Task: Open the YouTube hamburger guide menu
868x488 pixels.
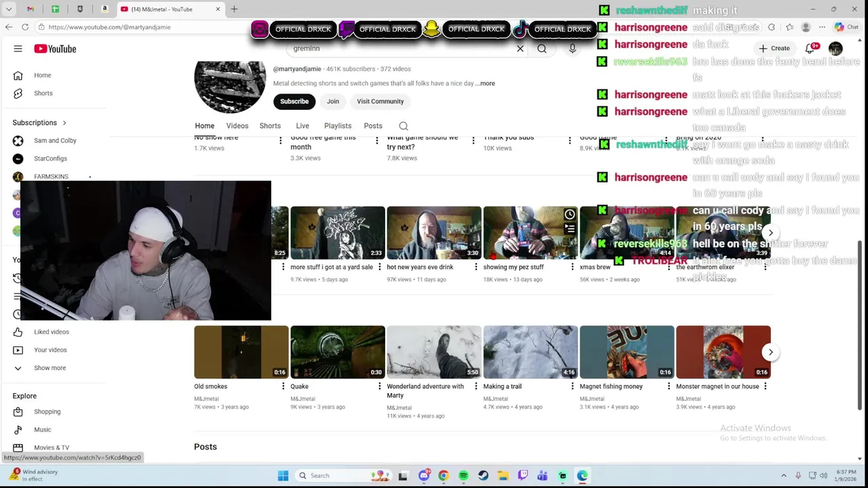Action: [x=18, y=49]
